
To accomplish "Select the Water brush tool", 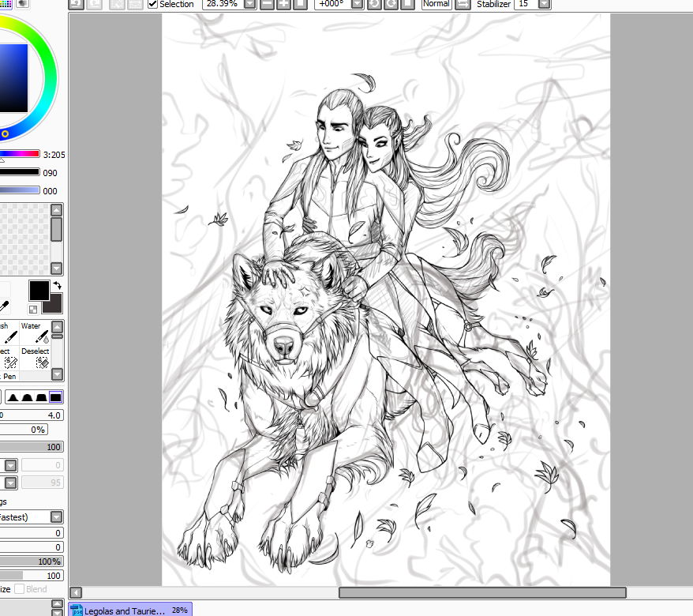I will (36, 333).
